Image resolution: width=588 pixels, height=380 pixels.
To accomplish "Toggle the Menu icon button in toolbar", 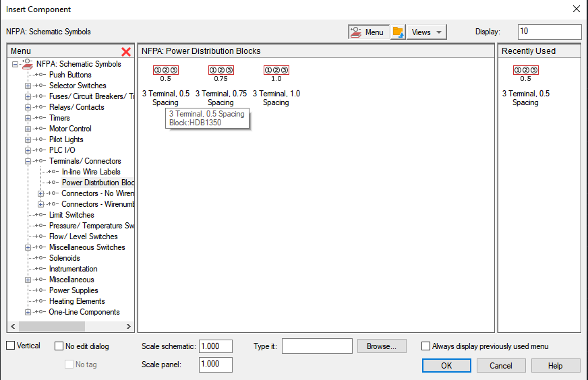I will [368, 32].
